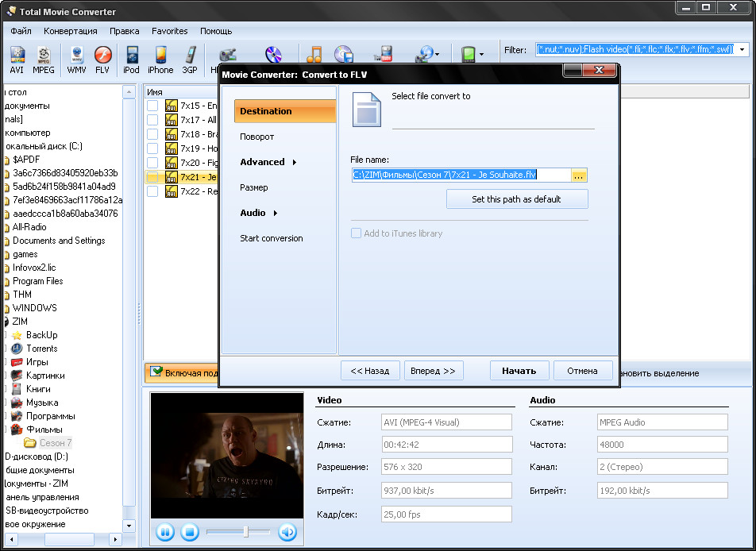756x551 pixels.
Task: Click the green mobile device icon
Action: [x=468, y=55]
